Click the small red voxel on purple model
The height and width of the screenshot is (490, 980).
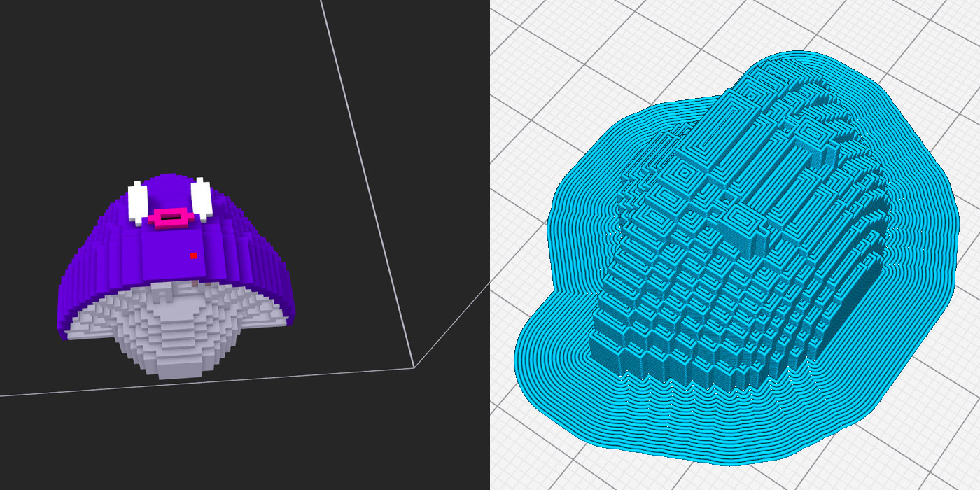194,255
